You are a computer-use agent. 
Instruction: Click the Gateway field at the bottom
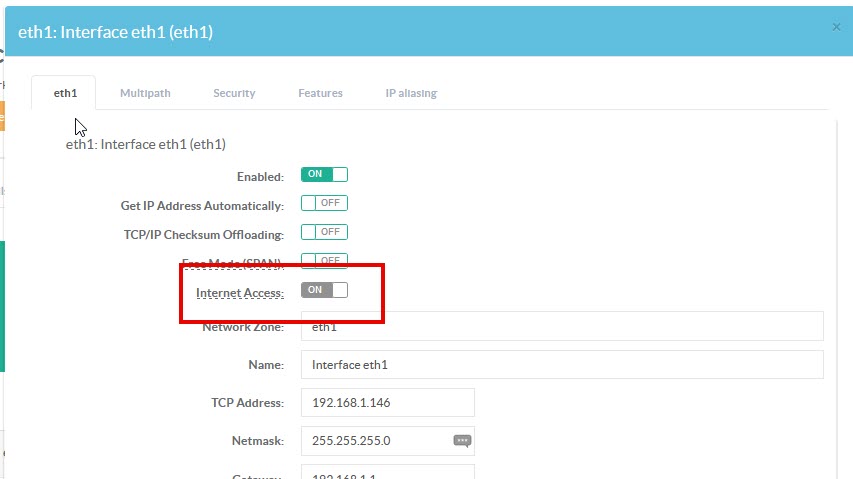point(387,472)
